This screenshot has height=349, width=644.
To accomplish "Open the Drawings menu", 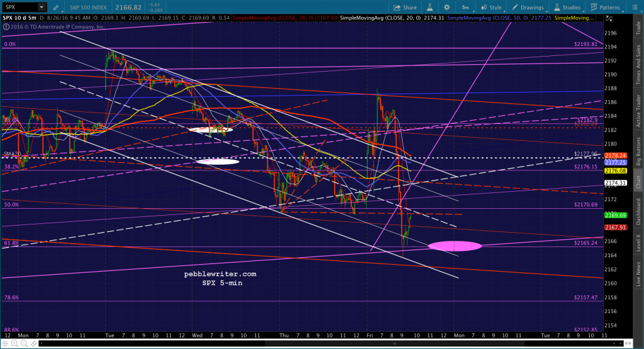I will pos(528,8).
